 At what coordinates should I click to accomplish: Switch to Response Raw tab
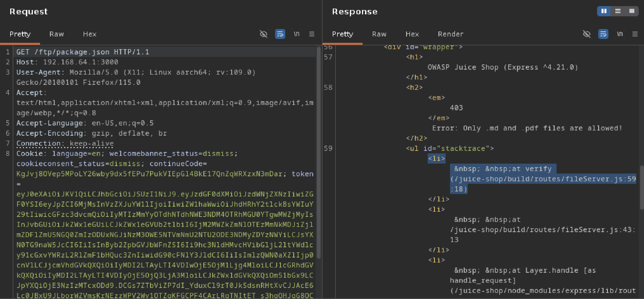379,34
